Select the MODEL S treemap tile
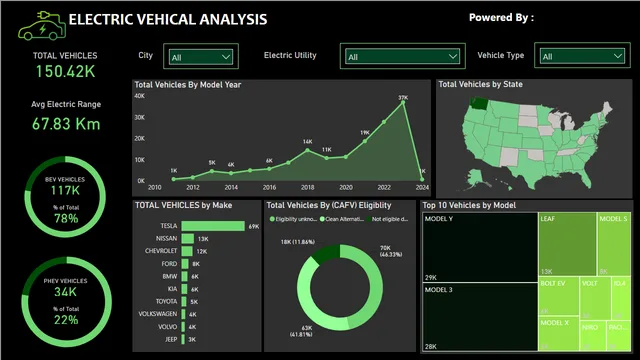 [614, 244]
